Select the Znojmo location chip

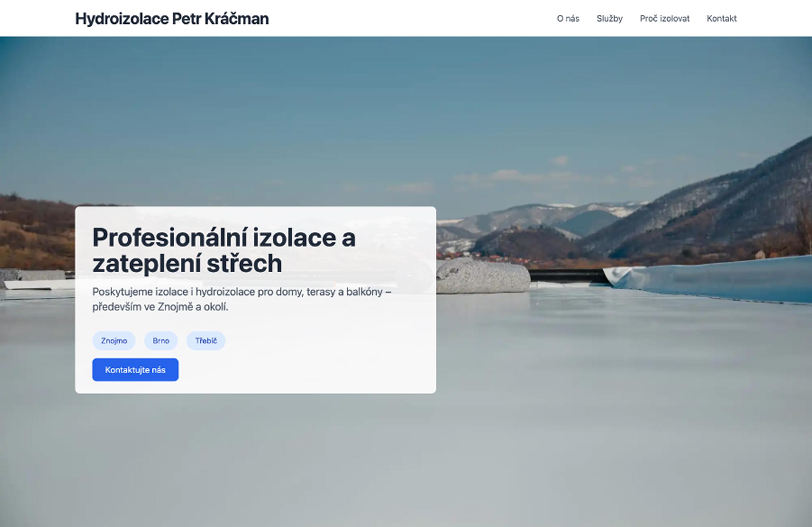114,341
